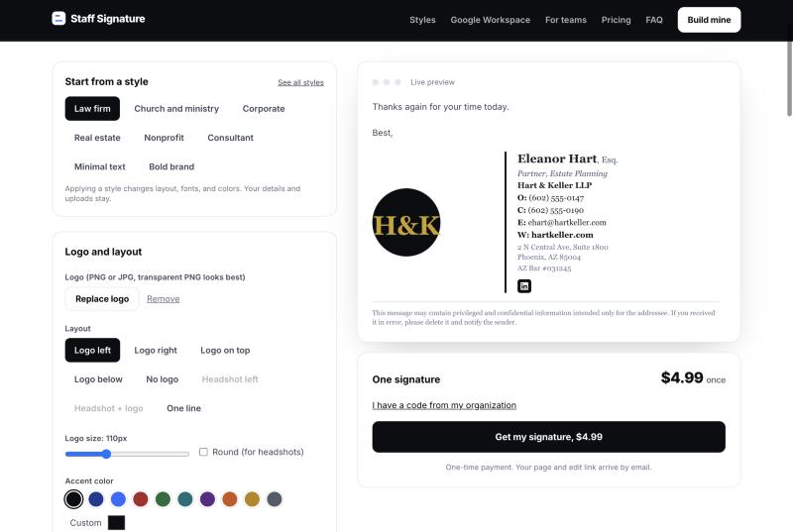The width and height of the screenshot is (793, 532).
Task: Click the Eleanor Hart name in preview
Action: (557, 159)
